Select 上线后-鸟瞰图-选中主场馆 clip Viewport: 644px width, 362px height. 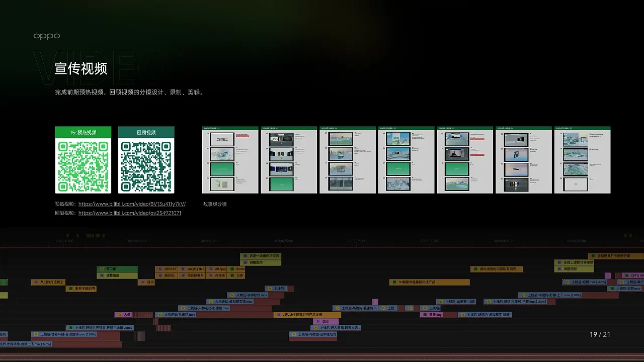pyautogui.click(x=313, y=334)
